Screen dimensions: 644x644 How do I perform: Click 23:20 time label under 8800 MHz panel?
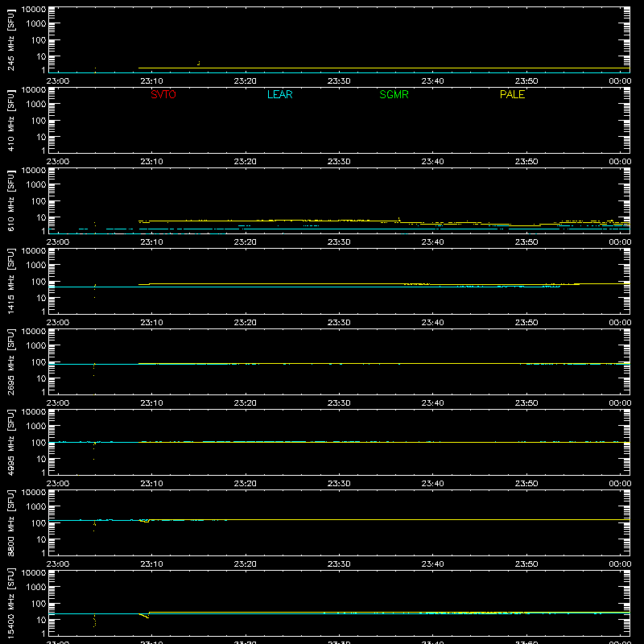(x=246, y=564)
